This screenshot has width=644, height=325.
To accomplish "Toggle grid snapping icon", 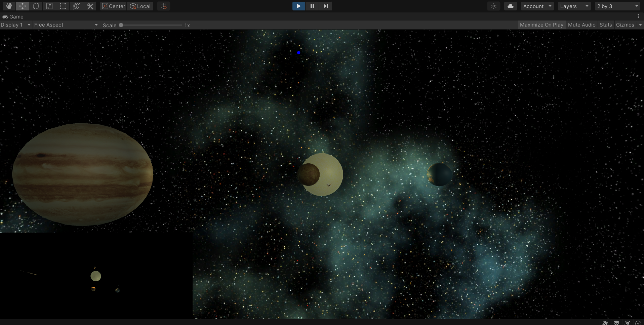I will click(x=164, y=6).
